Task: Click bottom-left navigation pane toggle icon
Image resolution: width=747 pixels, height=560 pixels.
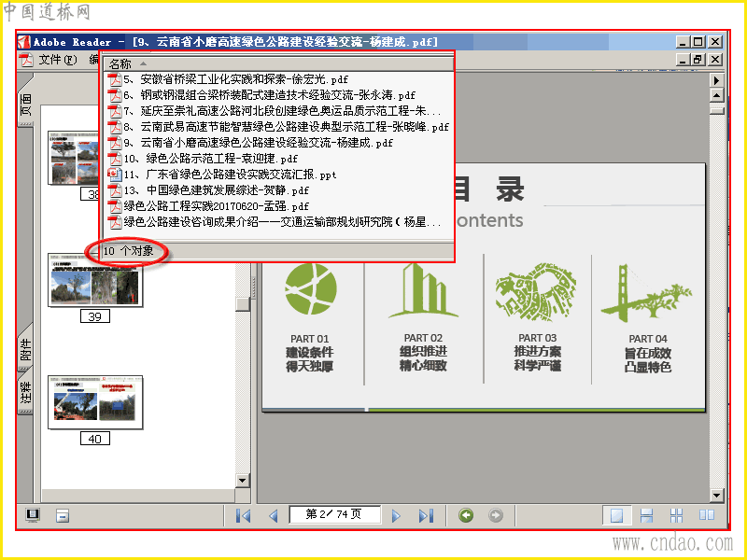Action: [x=33, y=515]
